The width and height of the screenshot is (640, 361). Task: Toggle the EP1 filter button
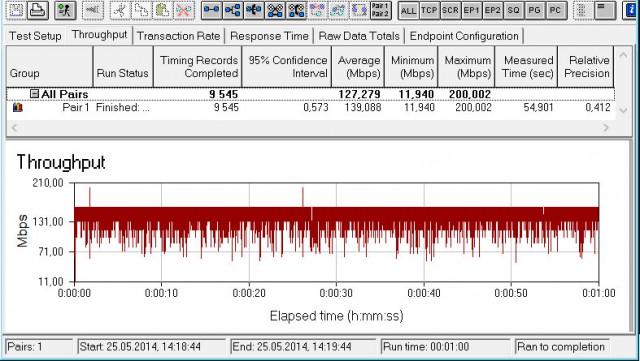[471, 11]
